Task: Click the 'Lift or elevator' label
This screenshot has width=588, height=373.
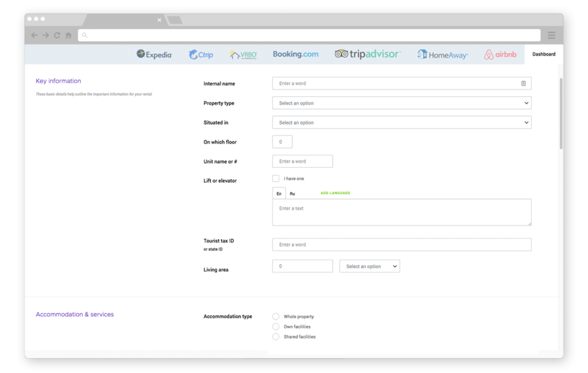Action: (x=220, y=181)
